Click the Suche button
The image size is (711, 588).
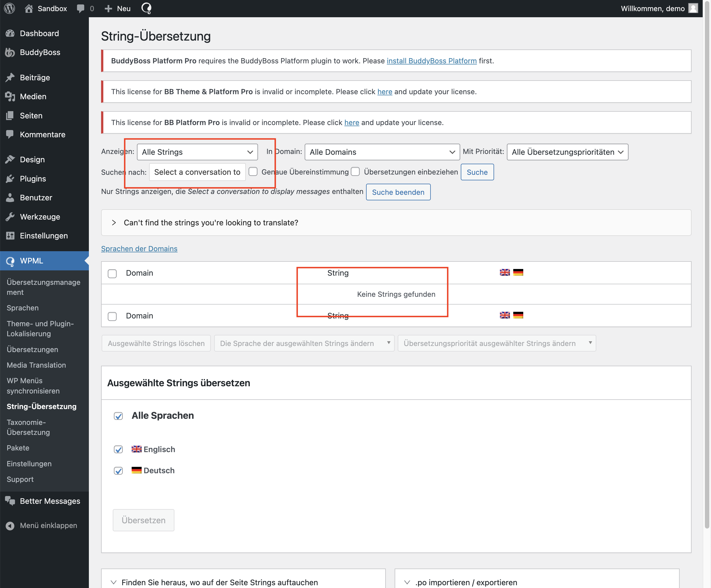(477, 172)
